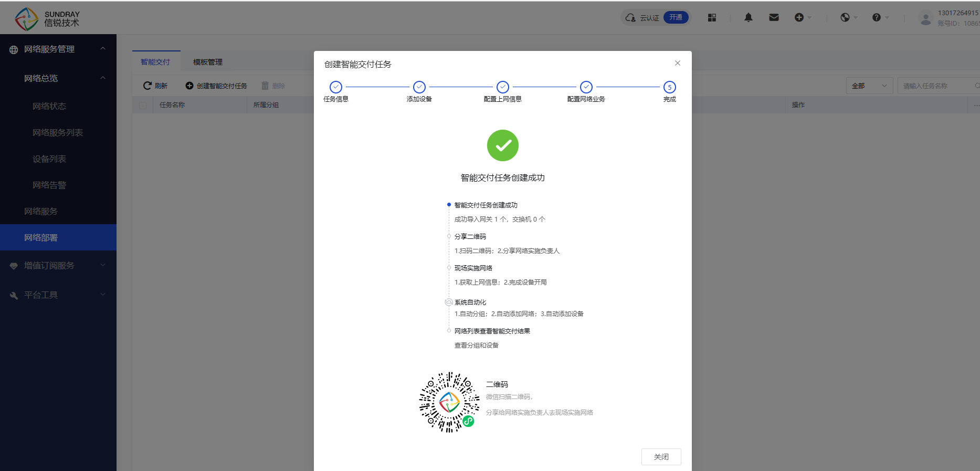Click the notification bell icon
This screenshot has width=980, height=471.
click(749, 17)
